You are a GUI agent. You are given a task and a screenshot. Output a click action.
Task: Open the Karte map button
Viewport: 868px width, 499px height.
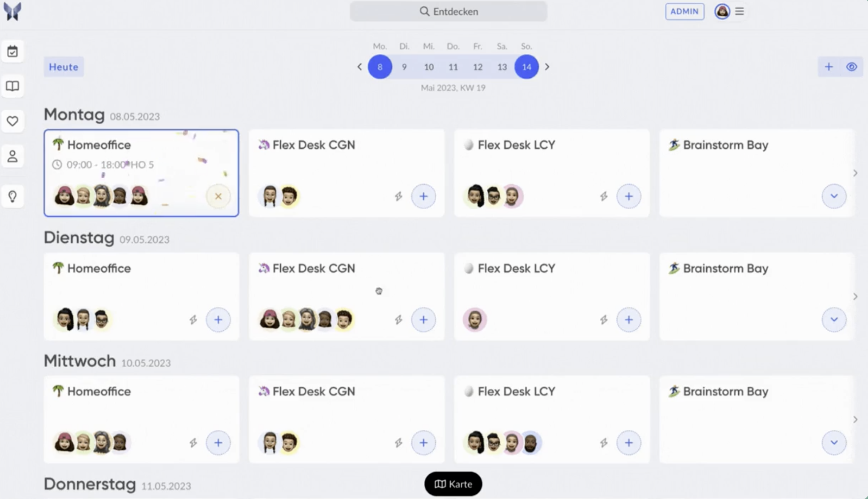point(453,484)
